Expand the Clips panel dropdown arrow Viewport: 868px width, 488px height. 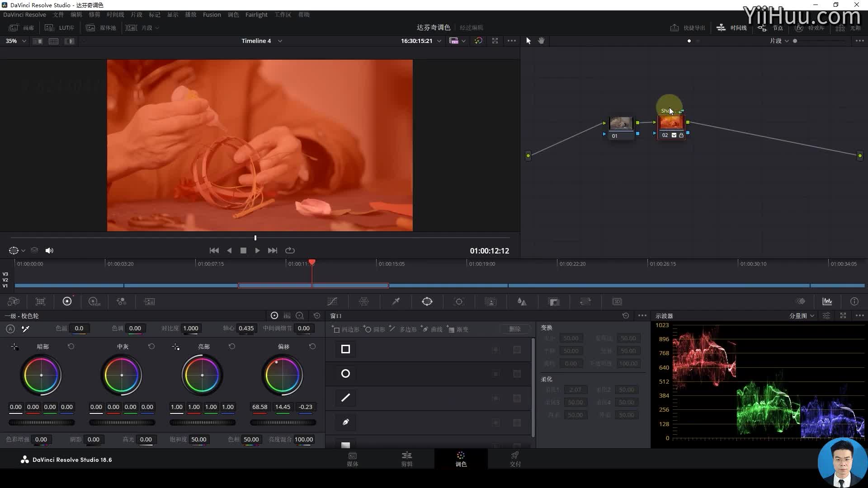pos(157,28)
